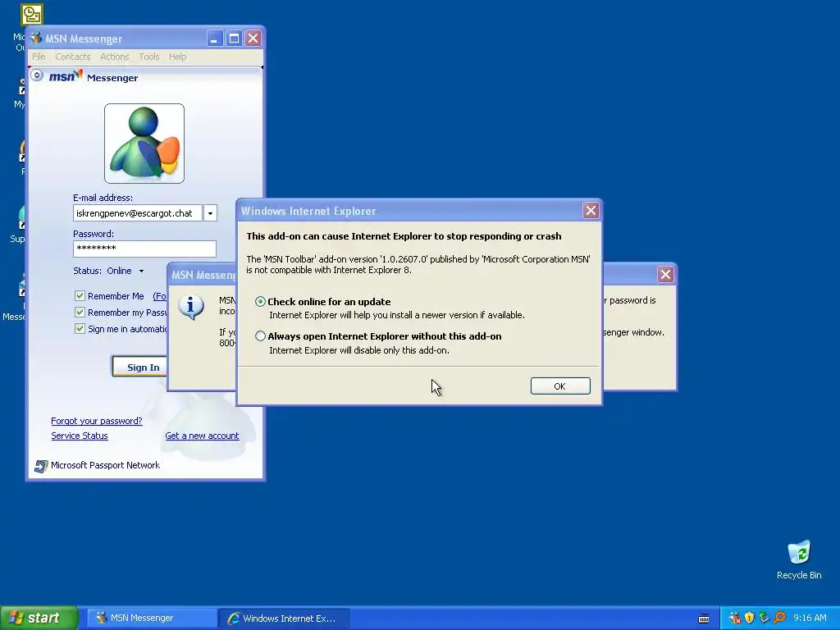This screenshot has height=630, width=840.
Task: Click the yellow security shield tray icon
Action: (750, 619)
